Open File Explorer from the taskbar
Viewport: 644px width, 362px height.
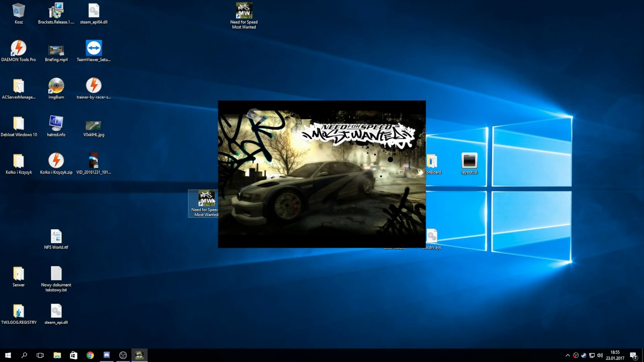[57, 355]
